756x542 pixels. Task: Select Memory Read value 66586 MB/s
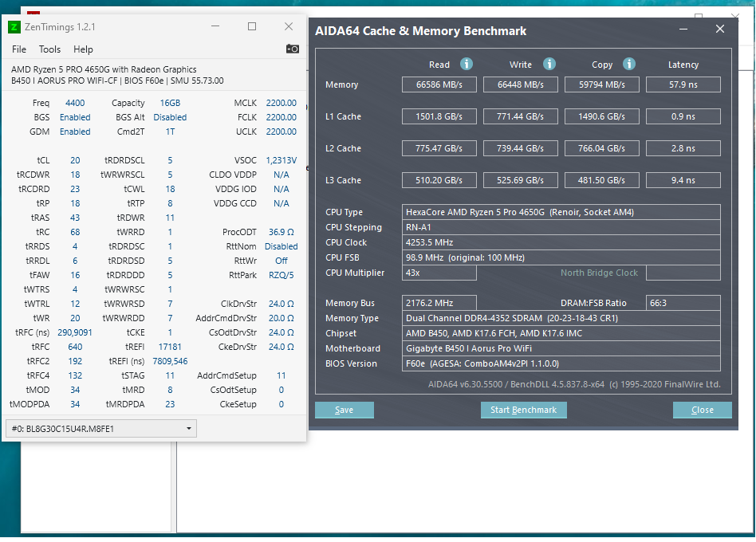coord(439,84)
